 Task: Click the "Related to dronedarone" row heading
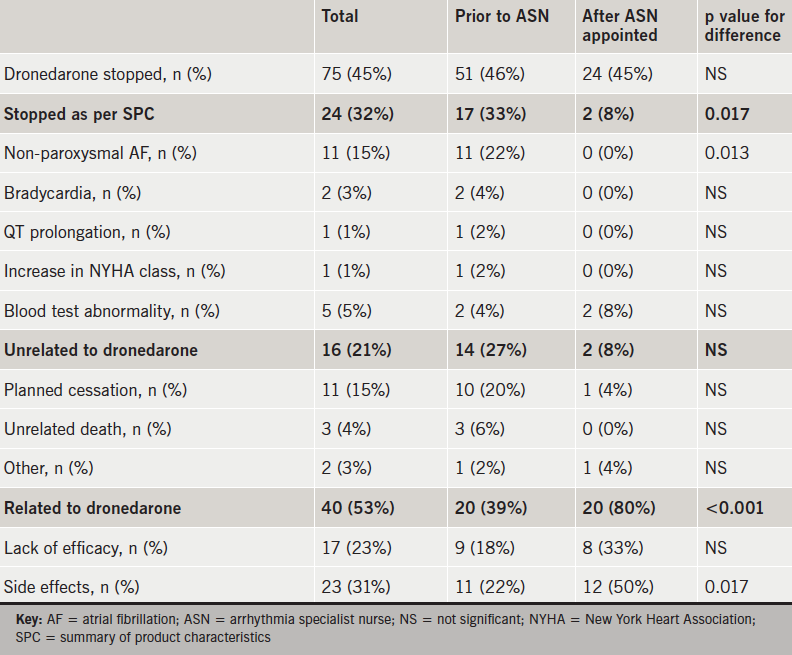tap(93, 508)
